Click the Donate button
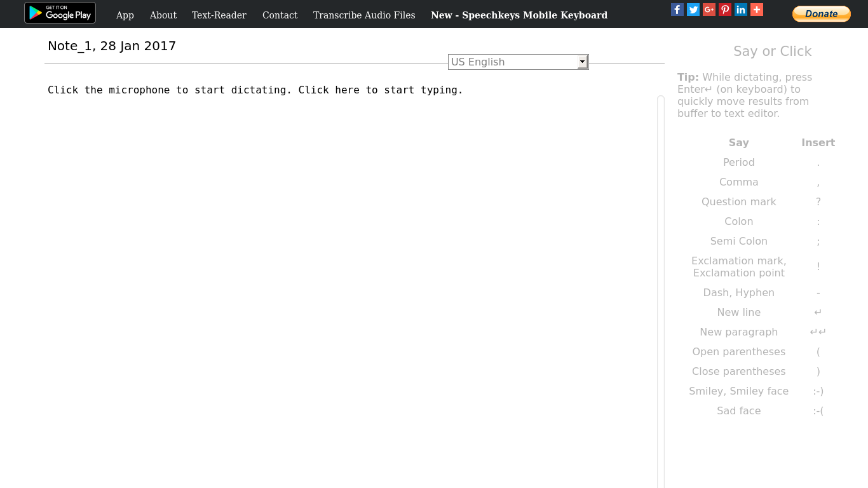This screenshot has height=488, width=868. tap(821, 13)
